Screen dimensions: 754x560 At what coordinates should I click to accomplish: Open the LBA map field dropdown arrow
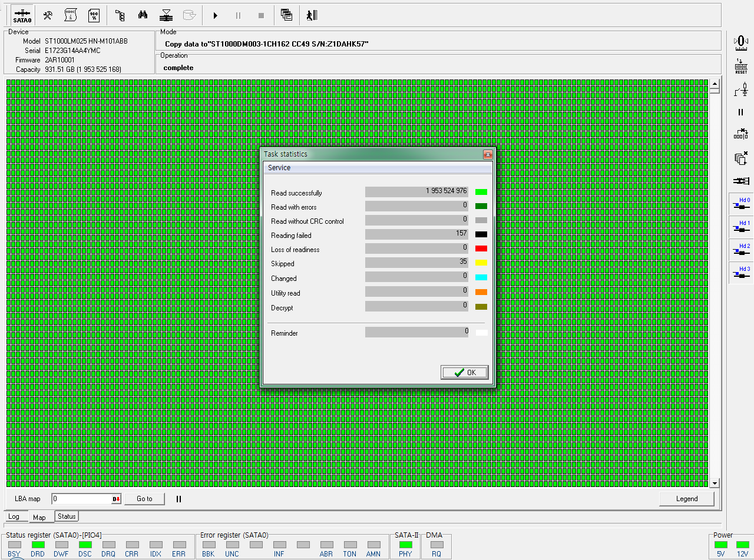tap(116, 499)
